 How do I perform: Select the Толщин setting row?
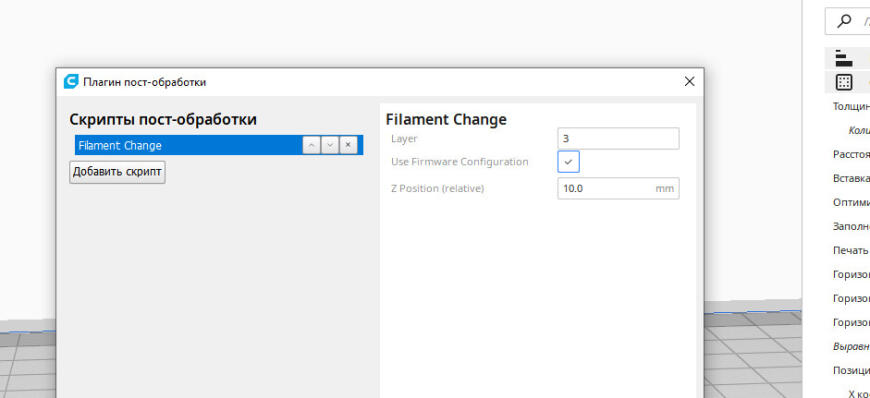pos(851,107)
